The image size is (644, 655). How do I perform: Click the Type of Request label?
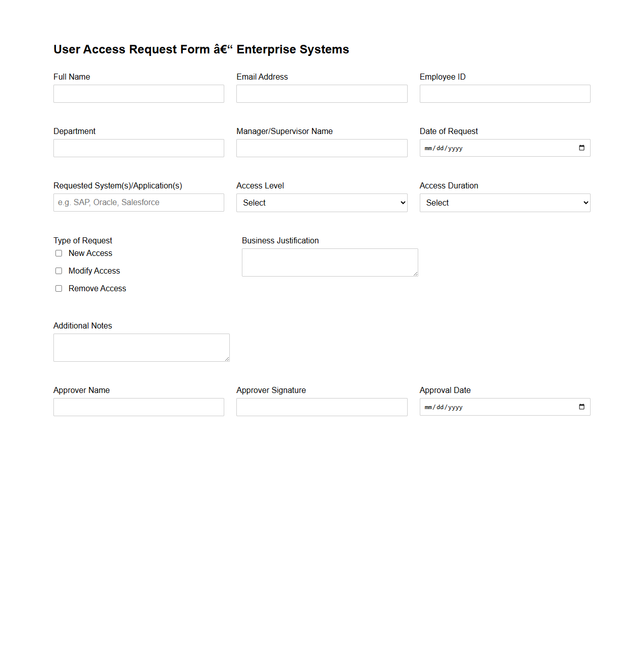(x=83, y=240)
